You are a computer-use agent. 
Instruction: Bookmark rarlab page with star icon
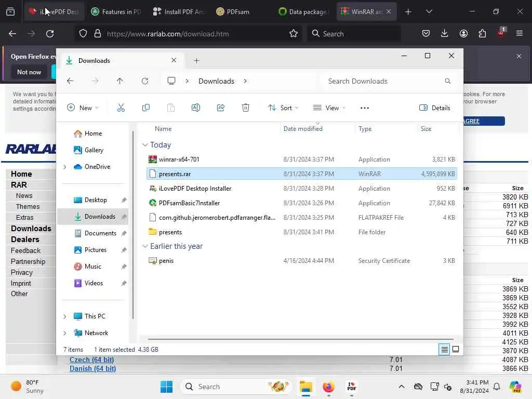click(294, 34)
